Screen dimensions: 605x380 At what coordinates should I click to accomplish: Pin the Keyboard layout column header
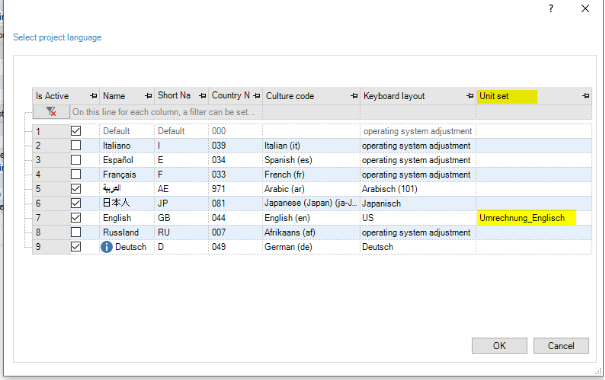470,96
